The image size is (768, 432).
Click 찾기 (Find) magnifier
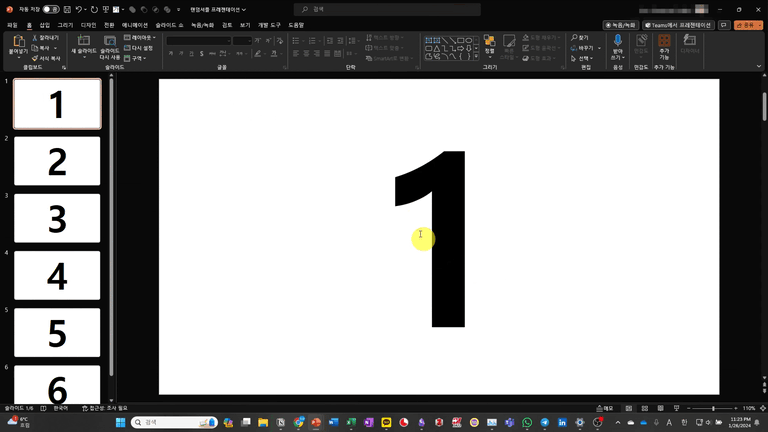[574, 38]
